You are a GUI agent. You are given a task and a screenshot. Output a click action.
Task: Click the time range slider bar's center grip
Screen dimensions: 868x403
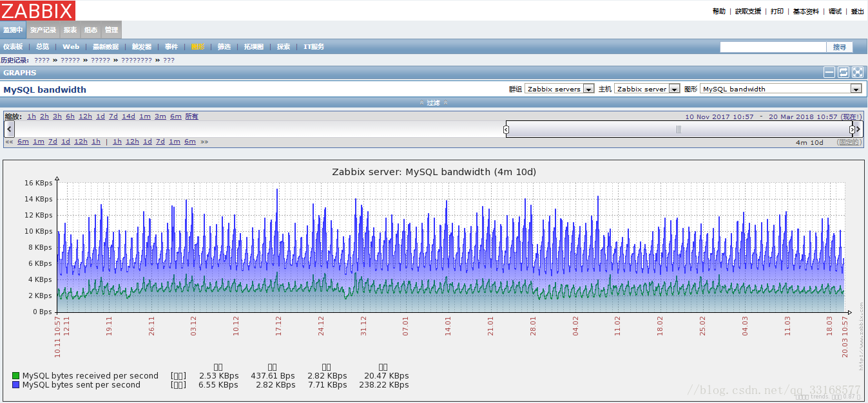pyautogui.click(x=679, y=129)
